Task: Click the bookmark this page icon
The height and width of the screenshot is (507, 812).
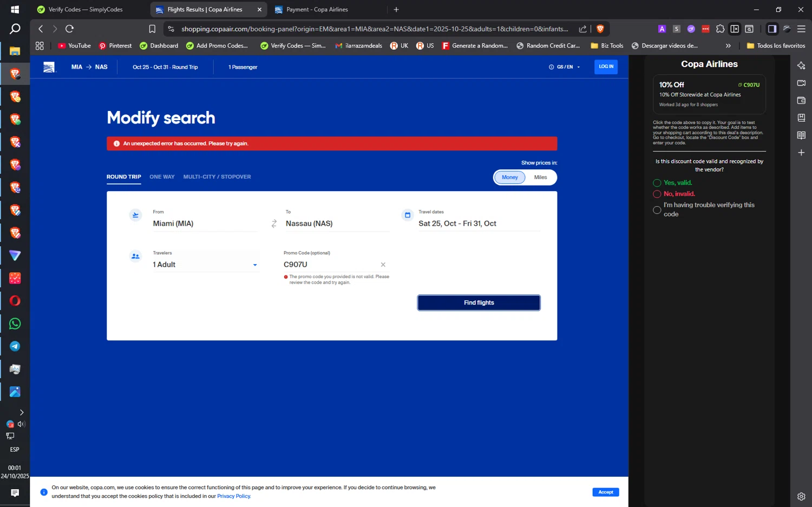Action: click(152, 29)
